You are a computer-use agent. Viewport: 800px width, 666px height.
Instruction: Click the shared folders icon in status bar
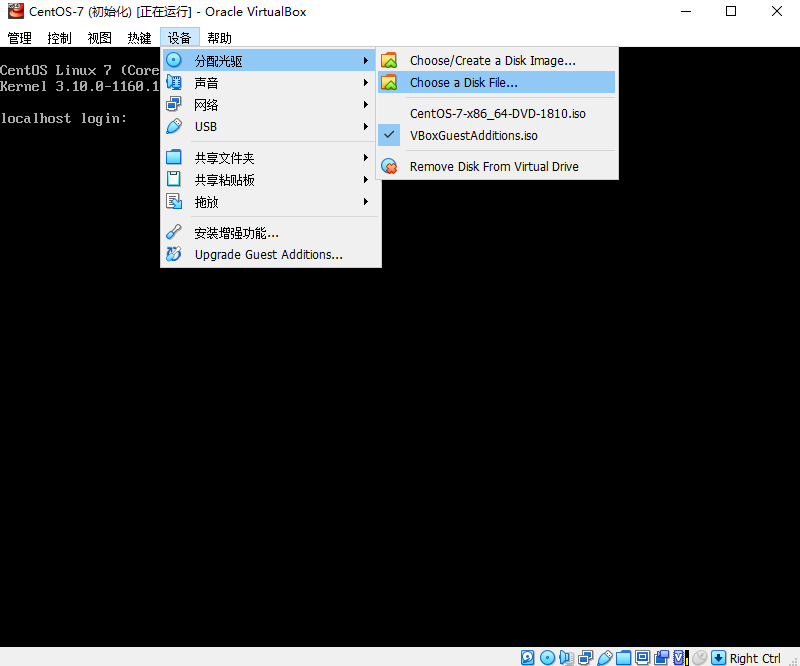point(623,657)
